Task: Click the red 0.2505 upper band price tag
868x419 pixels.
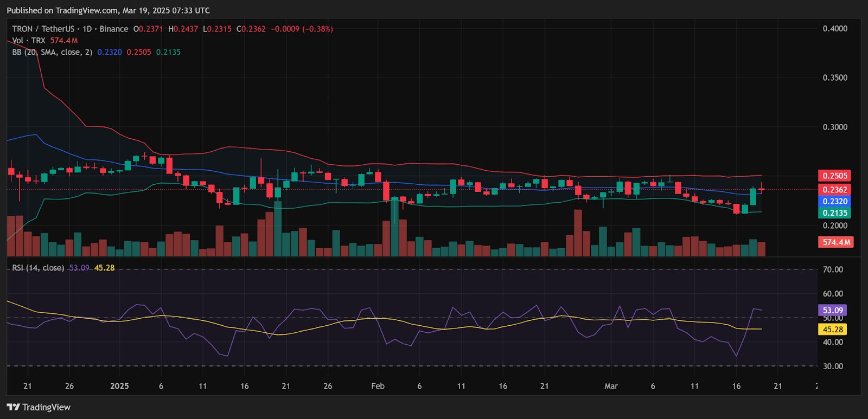Action: click(835, 176)
